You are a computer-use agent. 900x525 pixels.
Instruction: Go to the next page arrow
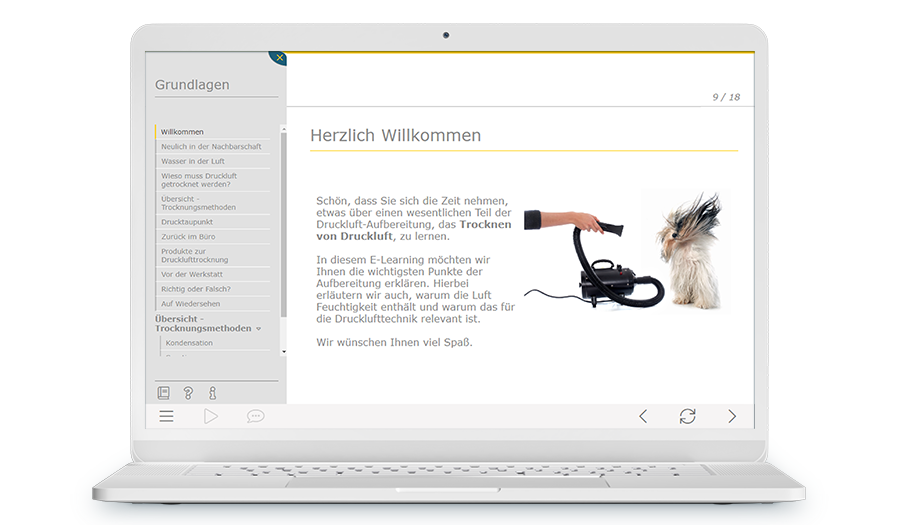pos(732,416)
